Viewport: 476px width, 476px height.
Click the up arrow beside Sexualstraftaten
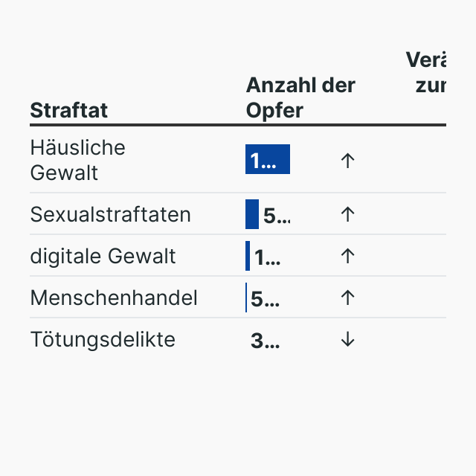(x=347, y=214)
